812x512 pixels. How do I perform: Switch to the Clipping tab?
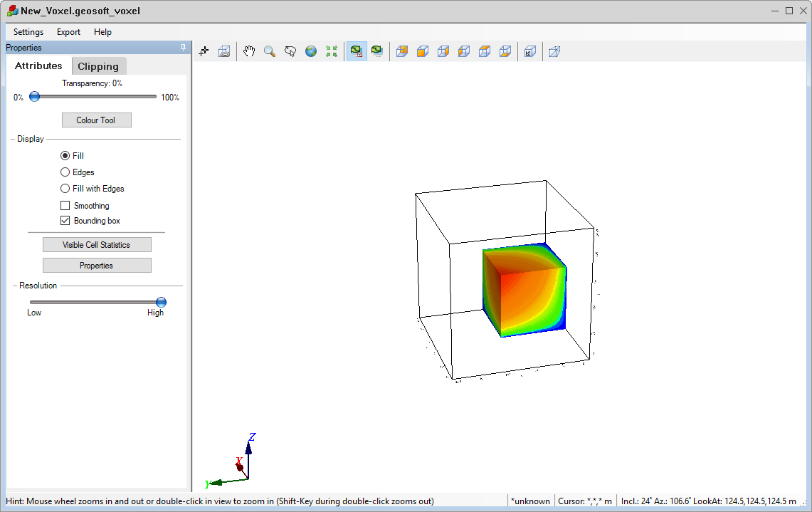click(98, 66)
